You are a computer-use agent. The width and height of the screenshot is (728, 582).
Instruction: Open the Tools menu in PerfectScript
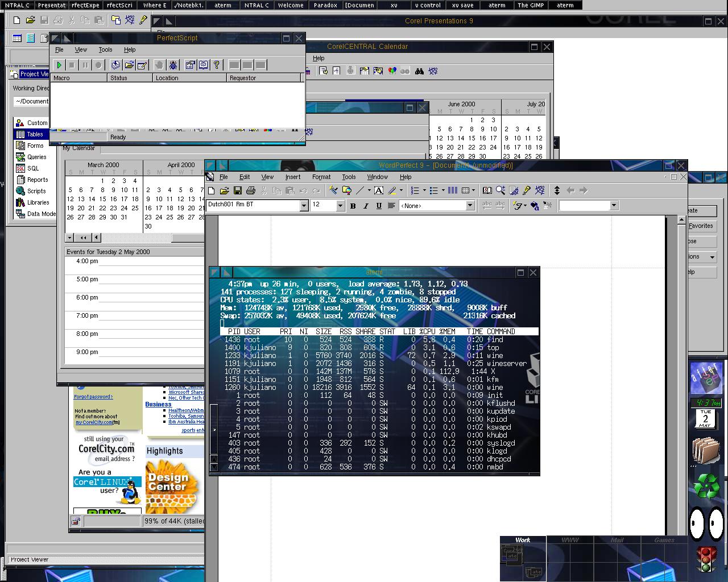105,50
